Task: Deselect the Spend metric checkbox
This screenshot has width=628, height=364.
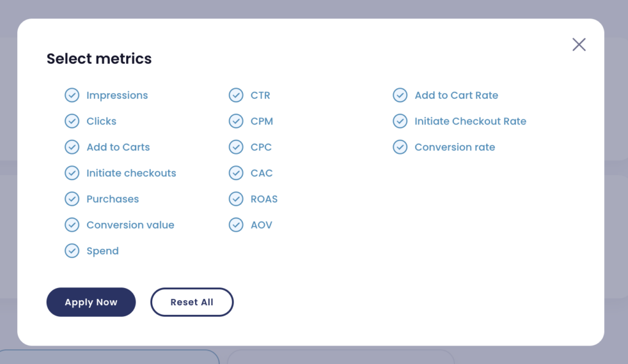Action: click(x=72, y=251)
